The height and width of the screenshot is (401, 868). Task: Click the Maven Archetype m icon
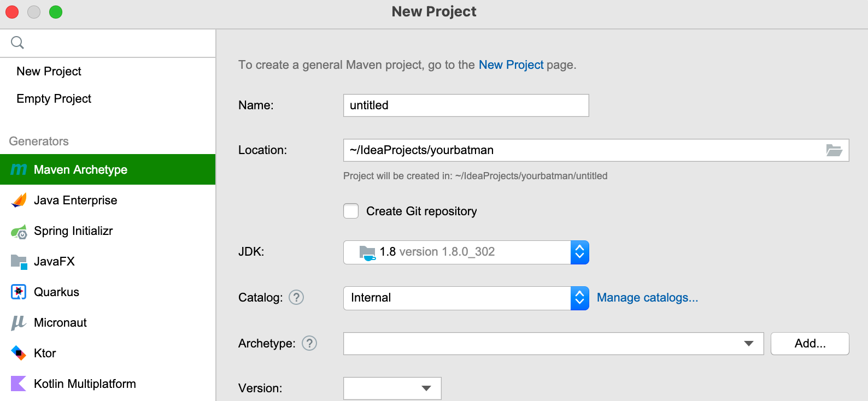[x=19, y=169]
